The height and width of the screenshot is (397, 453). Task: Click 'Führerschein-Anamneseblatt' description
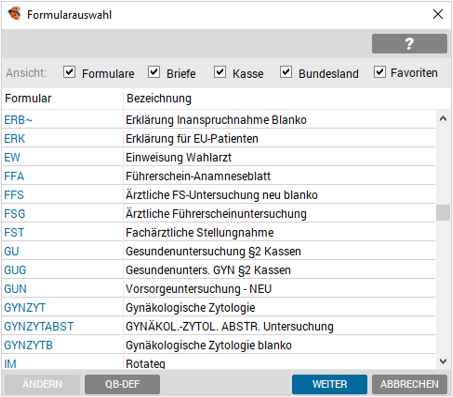coord(198,176)
